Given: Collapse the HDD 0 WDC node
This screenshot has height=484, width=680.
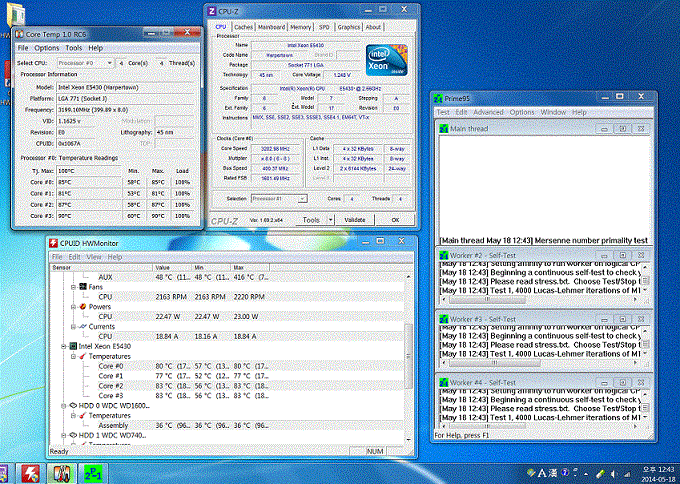Looking at the screenshot, I should click(63, 406).
